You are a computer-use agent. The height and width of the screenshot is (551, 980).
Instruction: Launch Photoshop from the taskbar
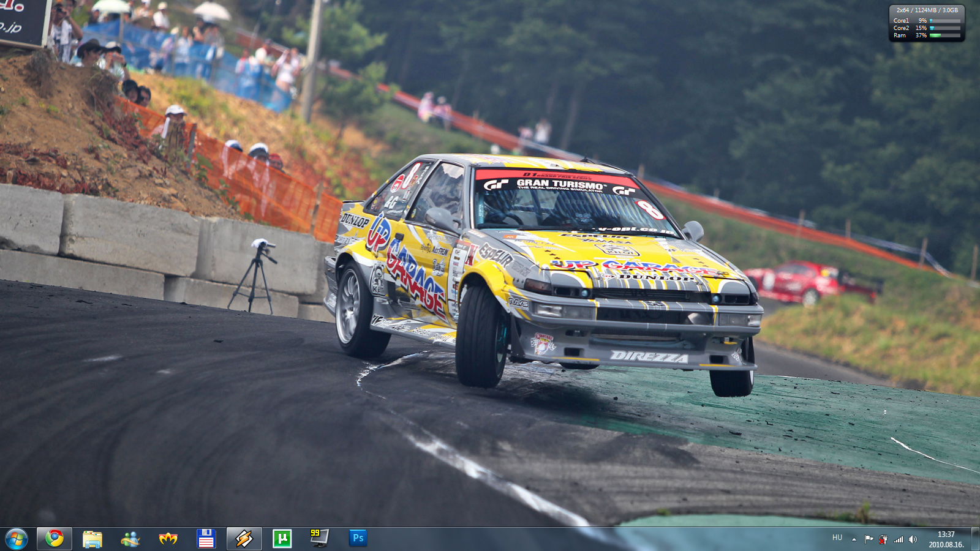pos(358,538)
